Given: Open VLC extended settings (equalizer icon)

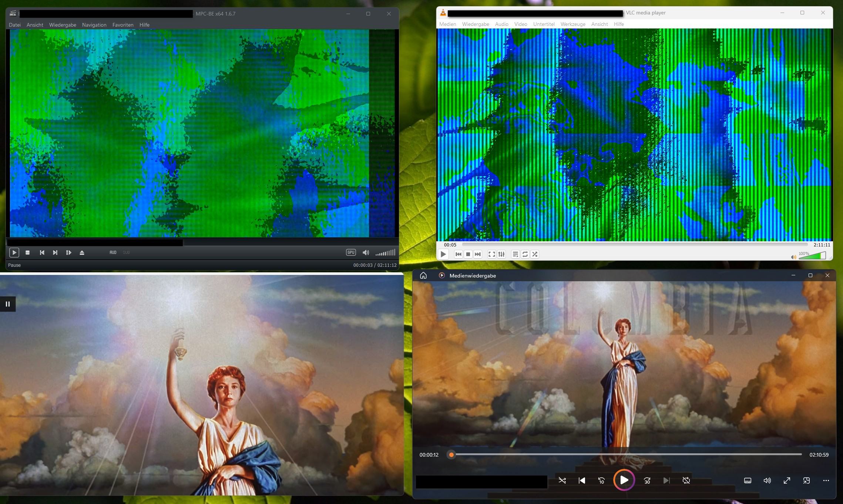Looking at the screenshot, I should click(x=501, y=254).
